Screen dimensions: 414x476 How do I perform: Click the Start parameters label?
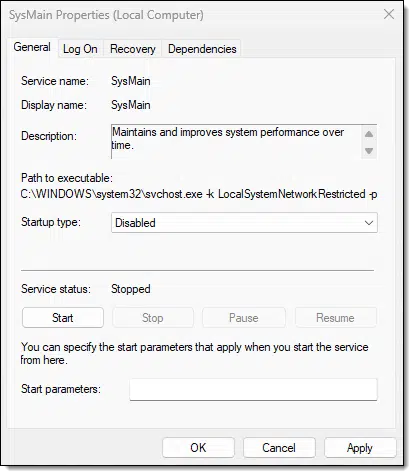click(61, 389)
